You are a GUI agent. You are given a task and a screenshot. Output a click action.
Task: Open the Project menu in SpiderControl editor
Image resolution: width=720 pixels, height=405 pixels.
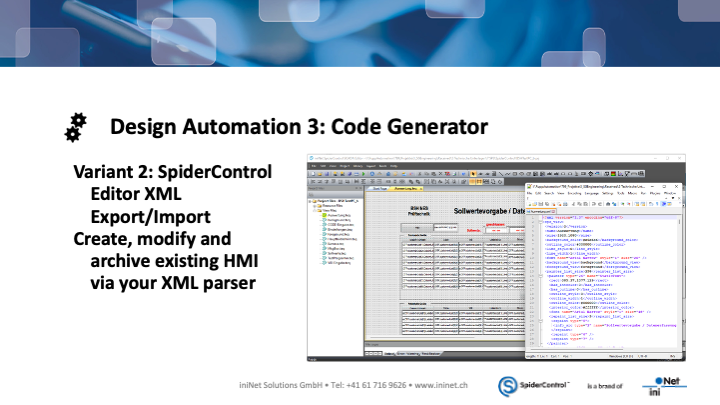click(344, 166)
